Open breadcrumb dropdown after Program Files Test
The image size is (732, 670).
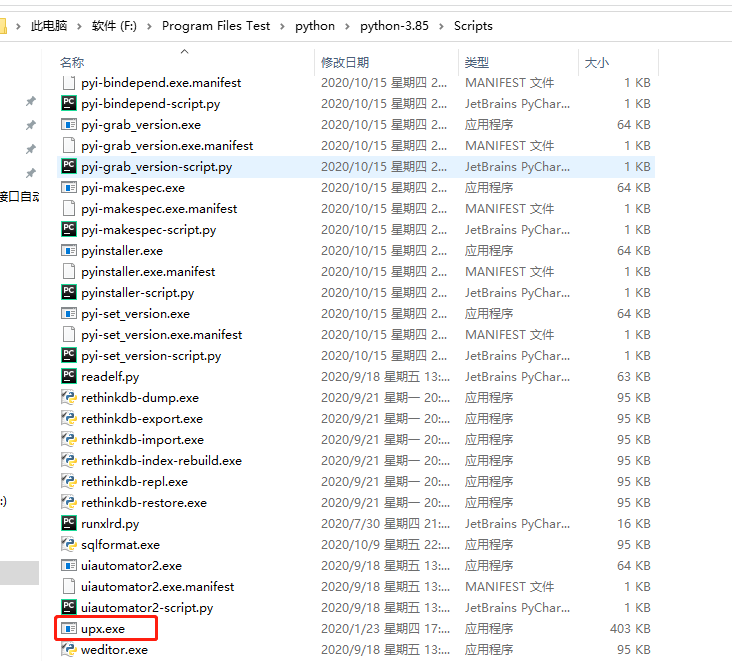click(x=282, y=26)
